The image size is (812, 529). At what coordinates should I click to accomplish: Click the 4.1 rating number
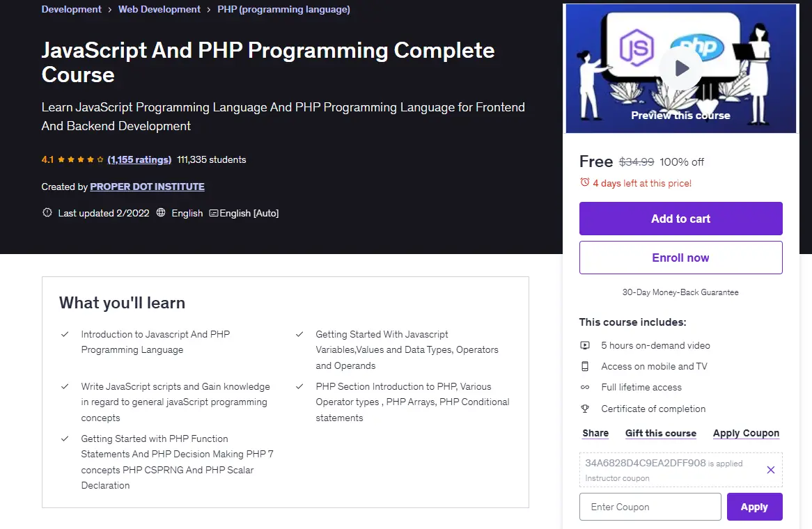(47, 159)
